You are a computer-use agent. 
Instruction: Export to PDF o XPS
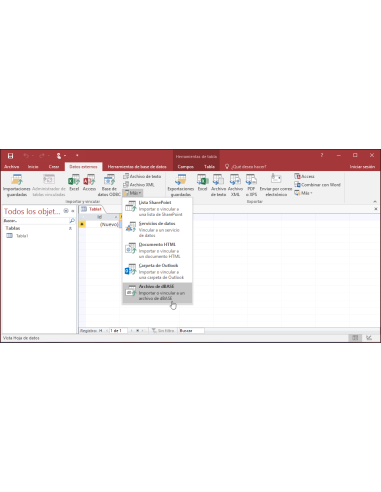click(251, 185)
